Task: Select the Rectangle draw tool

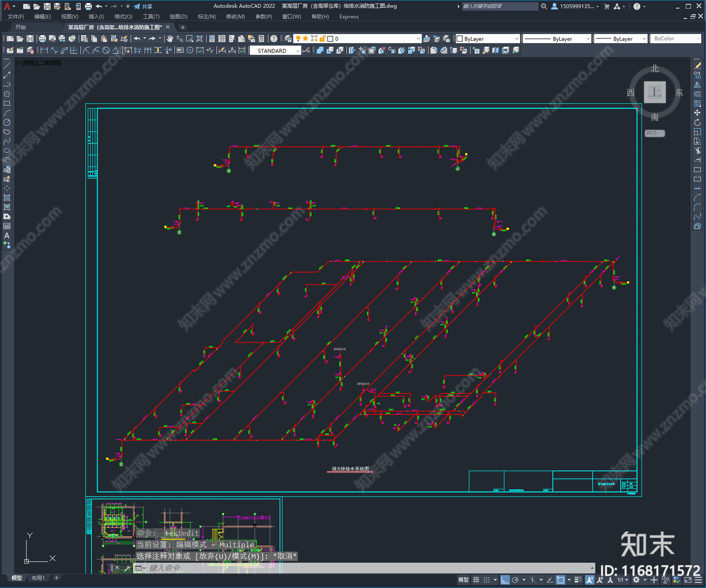Action: coord(7,103)
